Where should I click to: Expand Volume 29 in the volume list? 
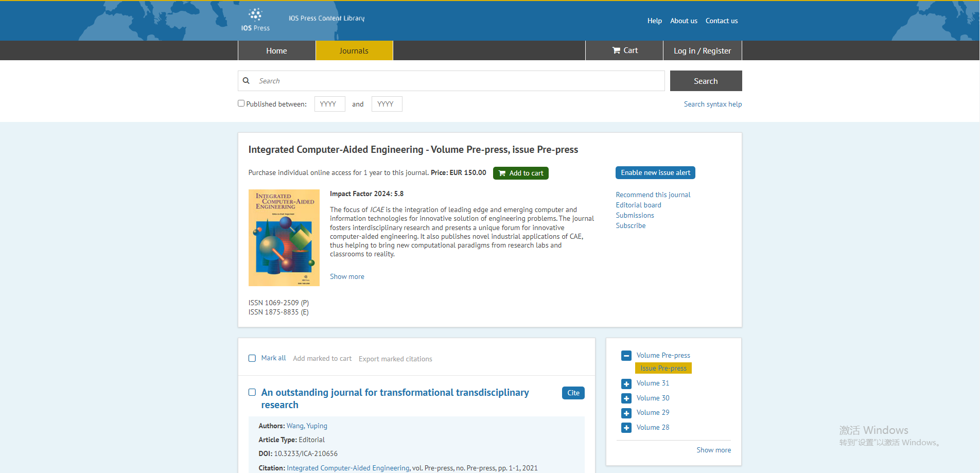[626, 413]
